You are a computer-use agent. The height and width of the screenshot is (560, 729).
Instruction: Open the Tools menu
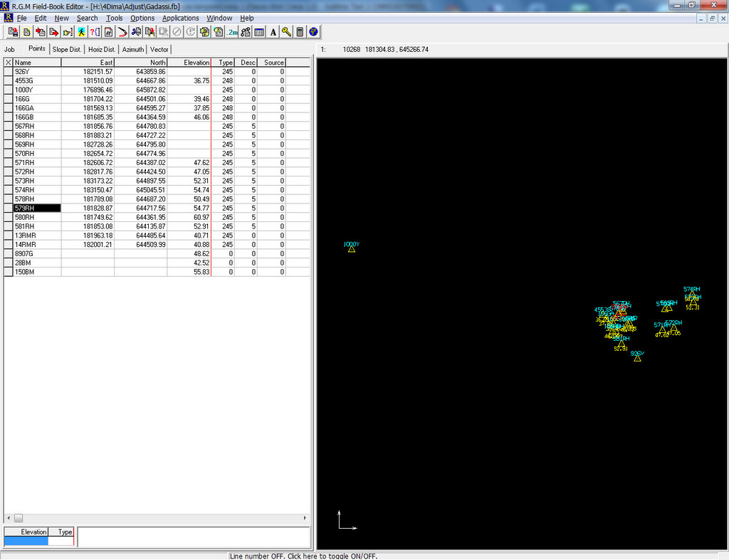(115, 18)
